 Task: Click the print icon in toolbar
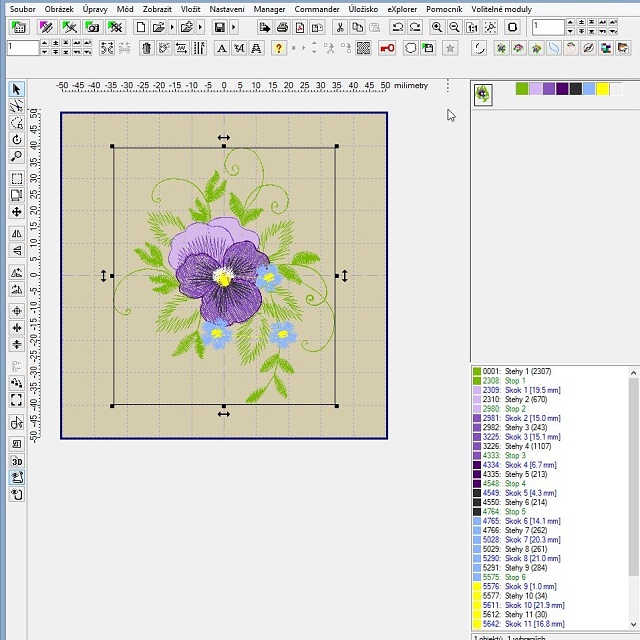(x=283, y=27)
